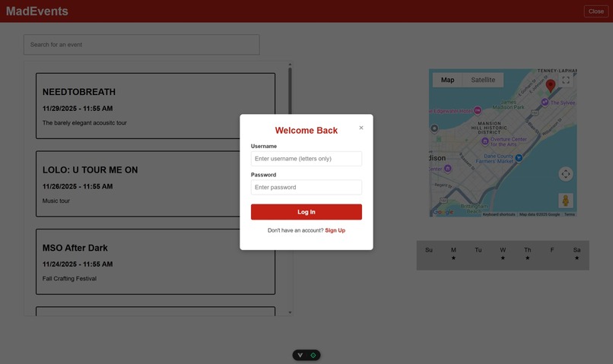The height and width of the screenshot is (364, 613).
Task: Open the Google logo on the map
Action: [443, 212]
